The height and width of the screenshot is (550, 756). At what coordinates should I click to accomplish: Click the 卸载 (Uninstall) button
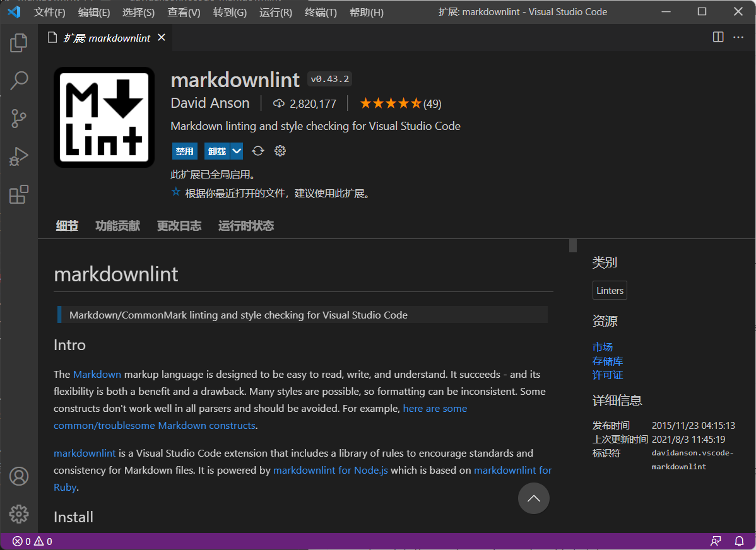pos(217,151)
